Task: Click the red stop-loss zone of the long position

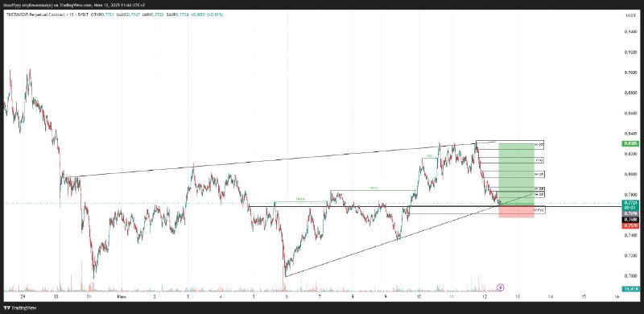Action: [x=516, y=212]
